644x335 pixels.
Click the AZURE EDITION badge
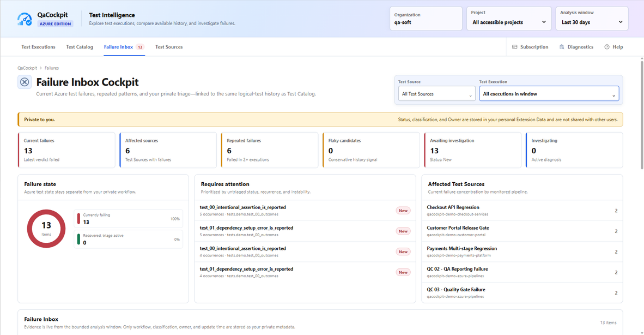click(x=55, y=24)
